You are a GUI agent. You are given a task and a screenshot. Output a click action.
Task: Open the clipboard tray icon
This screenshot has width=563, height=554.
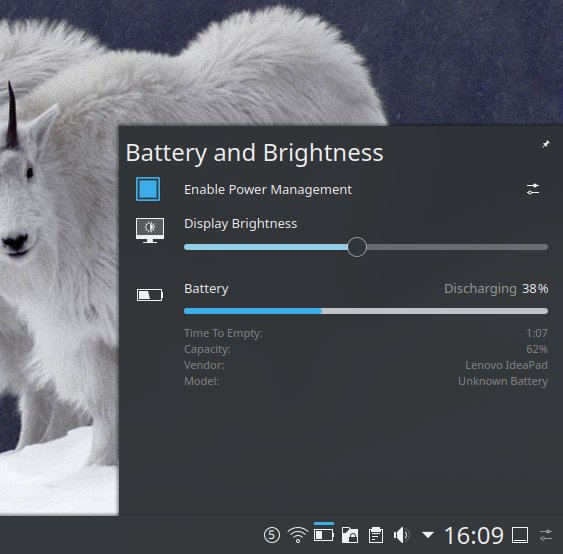[376, 535]
